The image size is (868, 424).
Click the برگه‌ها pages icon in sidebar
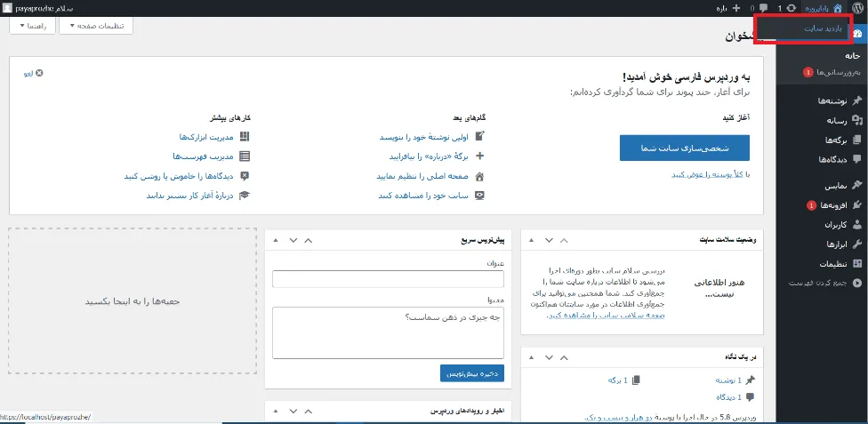point(857,140)
